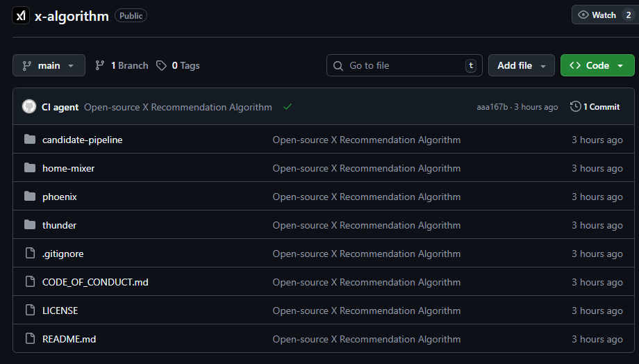The width and height of the screenshot is (639, 364).
Task: Click the watcher count badge showing 2
Action: tap(628, 15)
